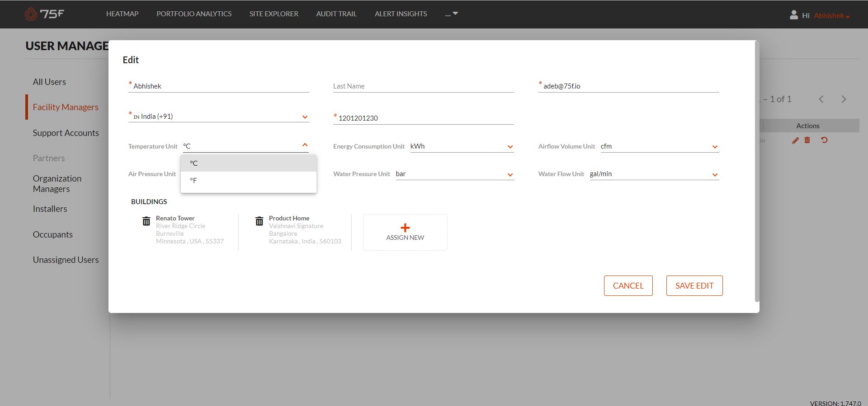Open Portfolio Analytics
The width and height of the screenshot is (868, 406).
click(194, 14)
